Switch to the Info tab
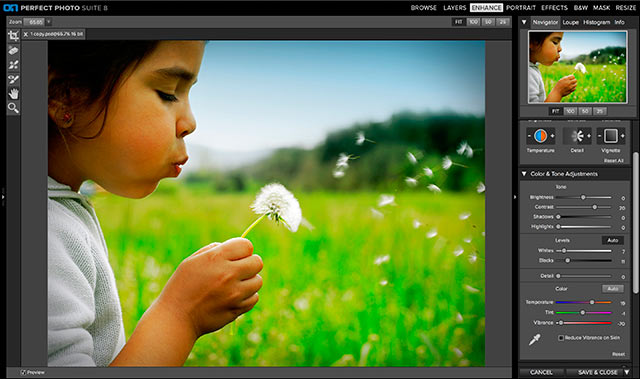This screenshot has height=379, width=640. point(620,22)
